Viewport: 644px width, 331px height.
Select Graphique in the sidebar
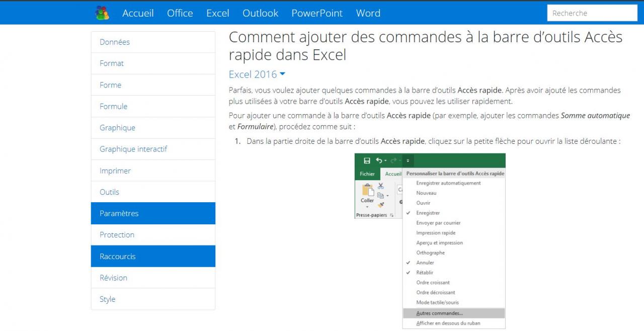tap(153, 128)
